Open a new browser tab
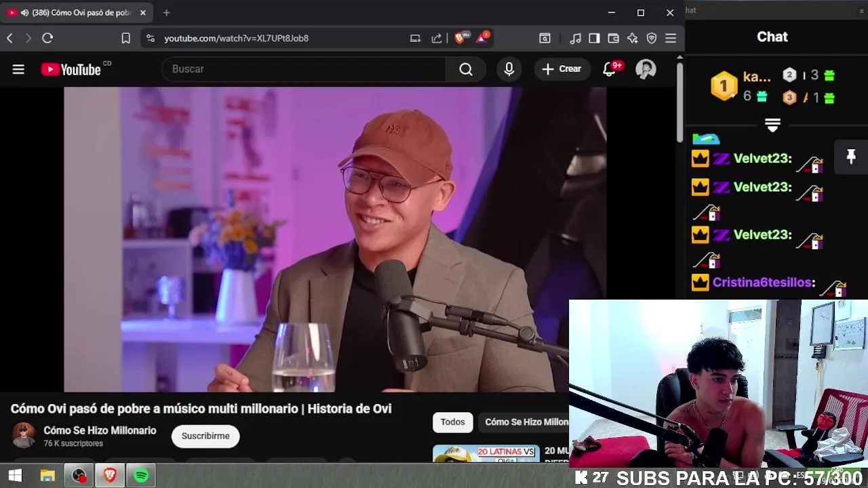Viewport: 868px width, 488px height. click(166, 13)
